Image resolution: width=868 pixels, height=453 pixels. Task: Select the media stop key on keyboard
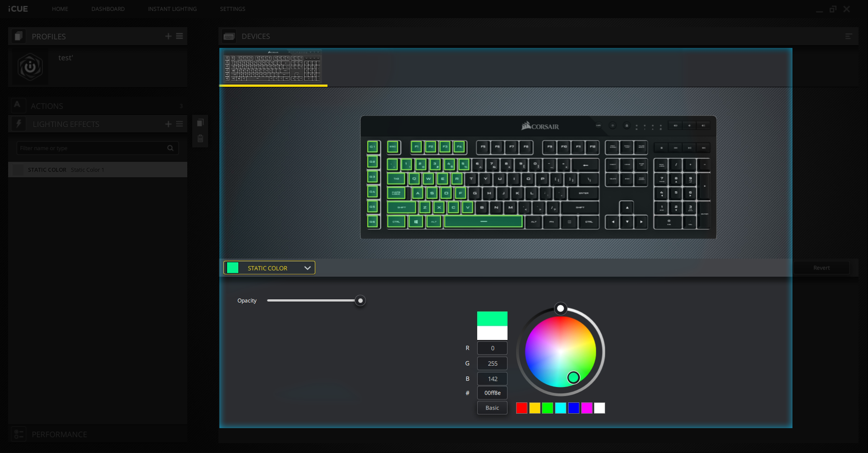tap(661, 148)
